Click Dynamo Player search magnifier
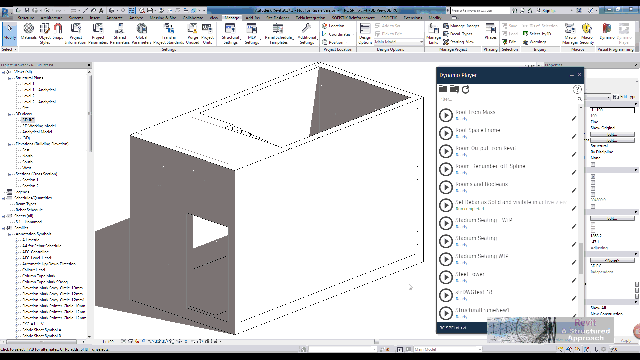Screen dimensions: 640x360 (x=579, y=99)
